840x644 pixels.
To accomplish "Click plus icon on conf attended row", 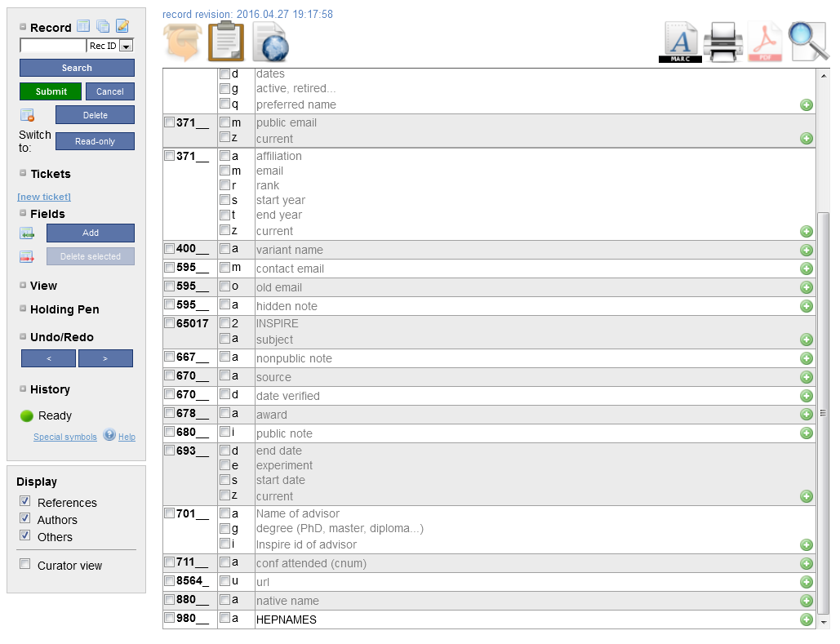I will [x=807, y=563].
